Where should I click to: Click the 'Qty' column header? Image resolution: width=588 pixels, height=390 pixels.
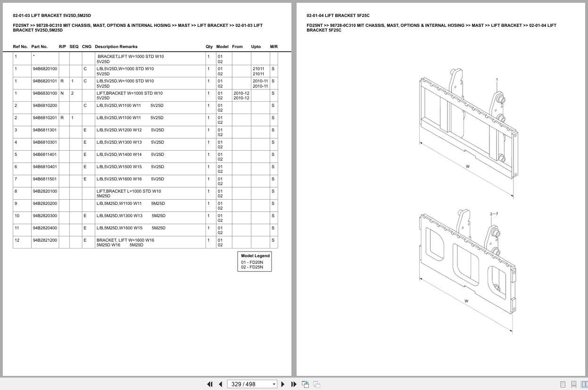click(x=209, y=47)
